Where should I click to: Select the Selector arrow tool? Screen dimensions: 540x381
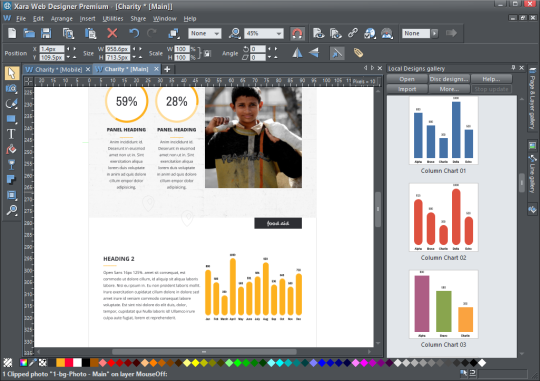point(11,73)
